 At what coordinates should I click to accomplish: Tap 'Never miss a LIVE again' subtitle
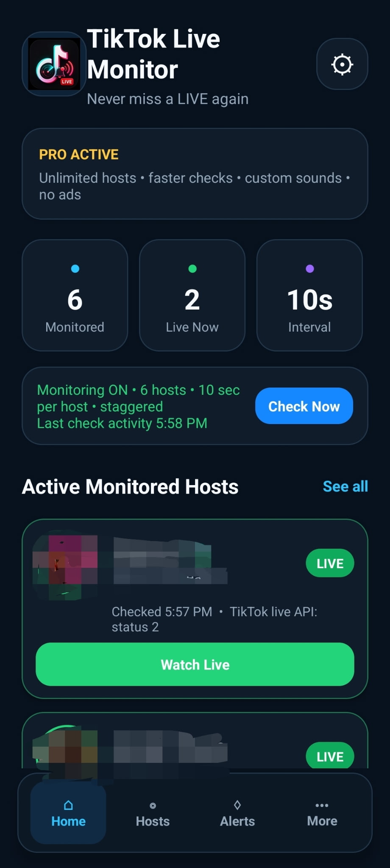point(167,99)
